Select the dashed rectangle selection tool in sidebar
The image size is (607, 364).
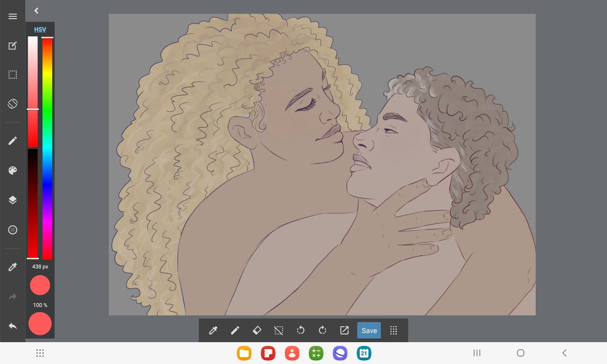pos(13,75)
